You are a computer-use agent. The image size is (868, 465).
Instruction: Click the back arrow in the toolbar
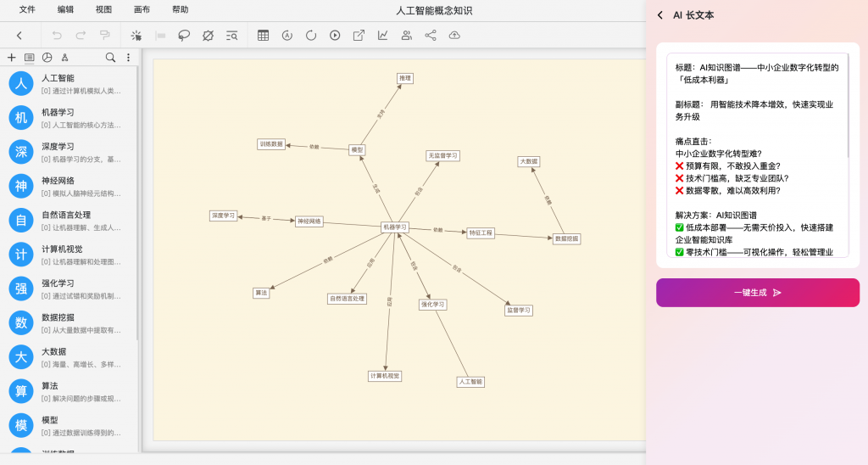[19, 36]
